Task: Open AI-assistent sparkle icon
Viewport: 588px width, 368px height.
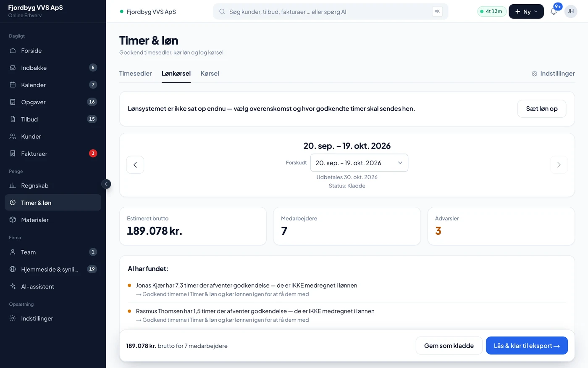Action: (13, 286)
